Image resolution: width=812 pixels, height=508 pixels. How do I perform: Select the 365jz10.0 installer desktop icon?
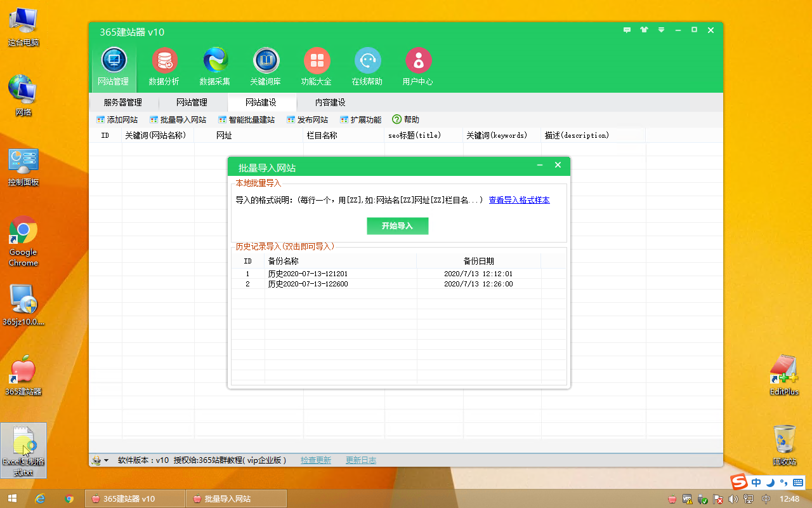pyautogui.click(x=23, y=305)
